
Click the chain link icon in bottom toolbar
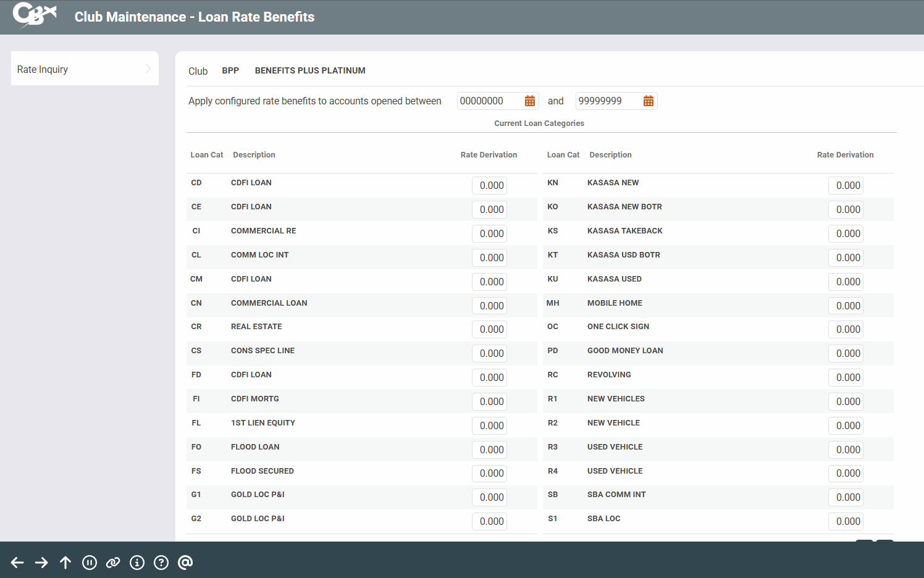coord(113,563)
